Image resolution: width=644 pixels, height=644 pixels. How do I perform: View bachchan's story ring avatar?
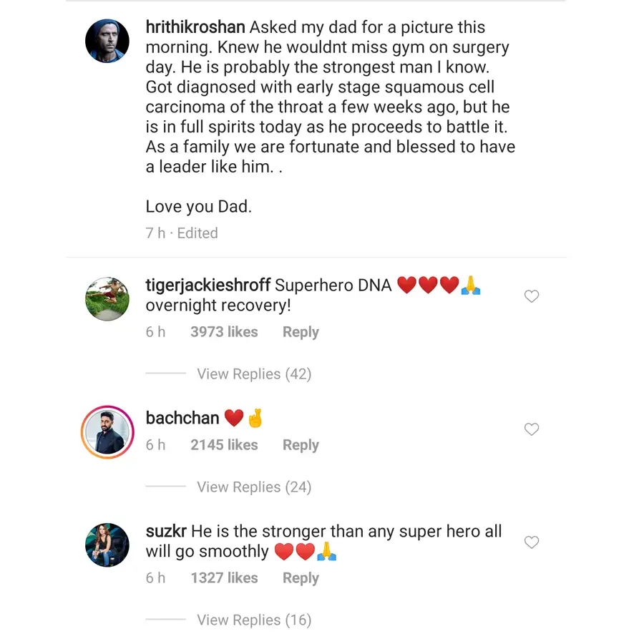coord(107,431)
